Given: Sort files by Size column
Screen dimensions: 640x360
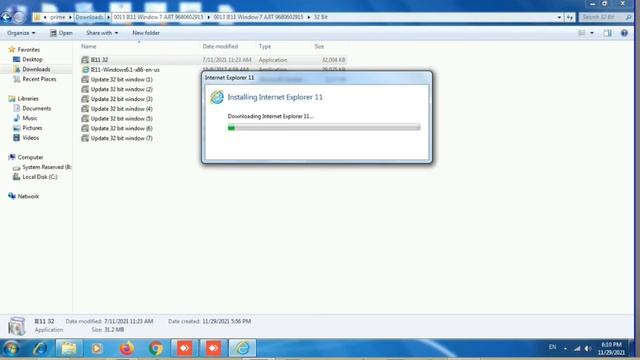Looking at the screenshot, I should (x=319, y=47).
